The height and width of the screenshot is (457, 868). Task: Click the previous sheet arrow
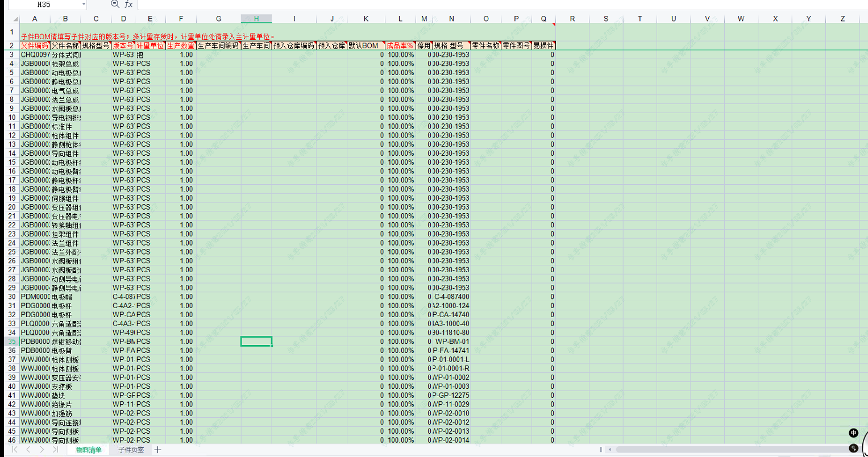click(x=29, y=450)
